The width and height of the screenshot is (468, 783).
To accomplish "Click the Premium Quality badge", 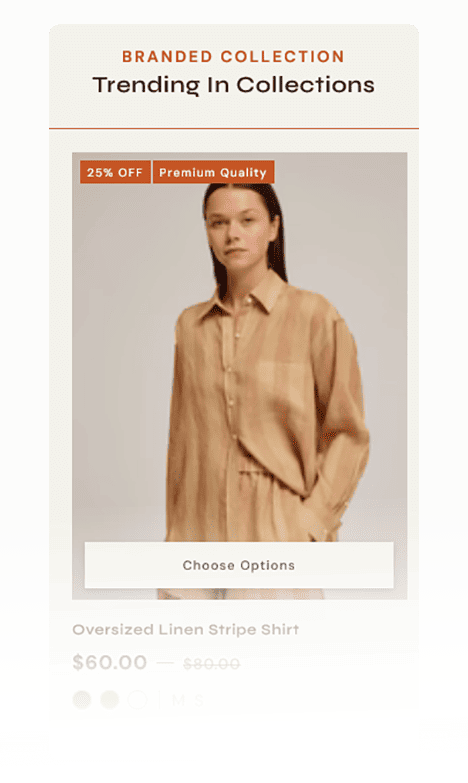I will [213, 172].
